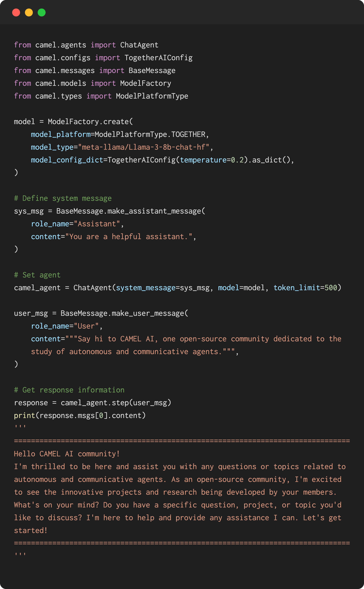Click camel_agent.step(user_msg) call
364x589 pixels.
[x=116, y=403]
